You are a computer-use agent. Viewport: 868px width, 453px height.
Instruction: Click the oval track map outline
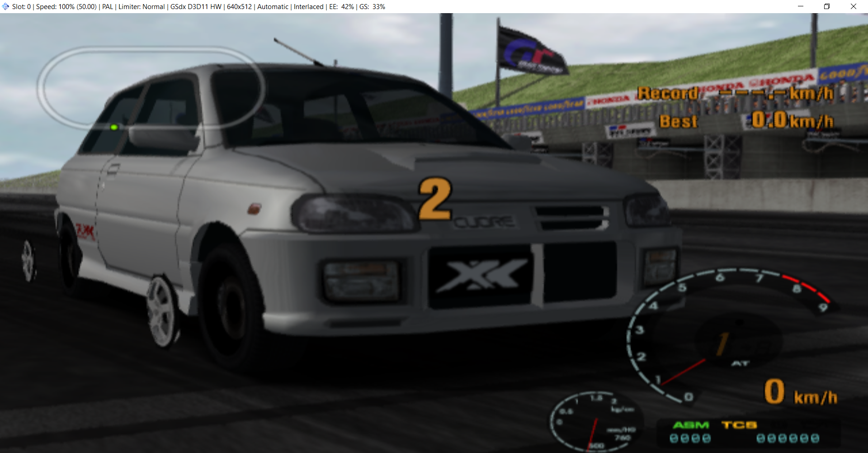coord(151,87)
